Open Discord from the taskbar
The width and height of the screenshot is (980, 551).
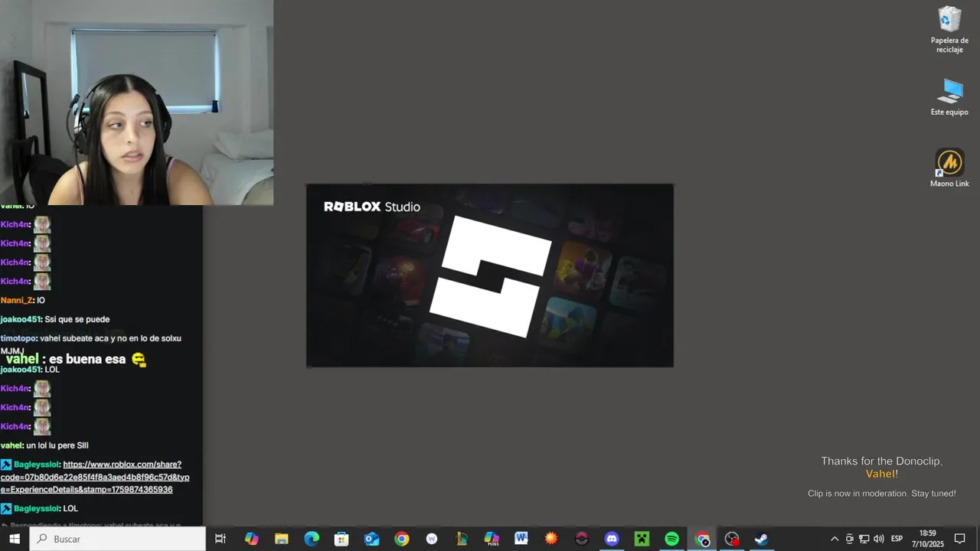612,539
